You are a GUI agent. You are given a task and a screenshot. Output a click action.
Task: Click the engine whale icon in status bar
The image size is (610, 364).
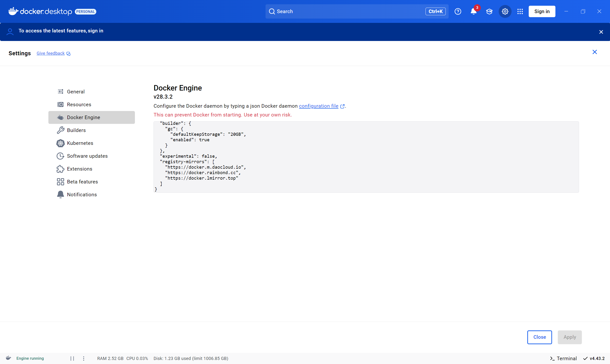[x=8, y=358]
